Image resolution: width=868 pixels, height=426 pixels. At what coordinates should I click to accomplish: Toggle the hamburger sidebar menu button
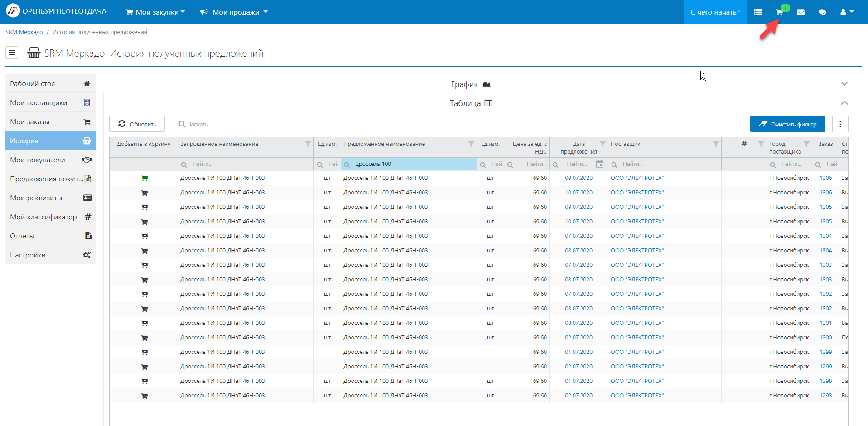tap(12, 53)
